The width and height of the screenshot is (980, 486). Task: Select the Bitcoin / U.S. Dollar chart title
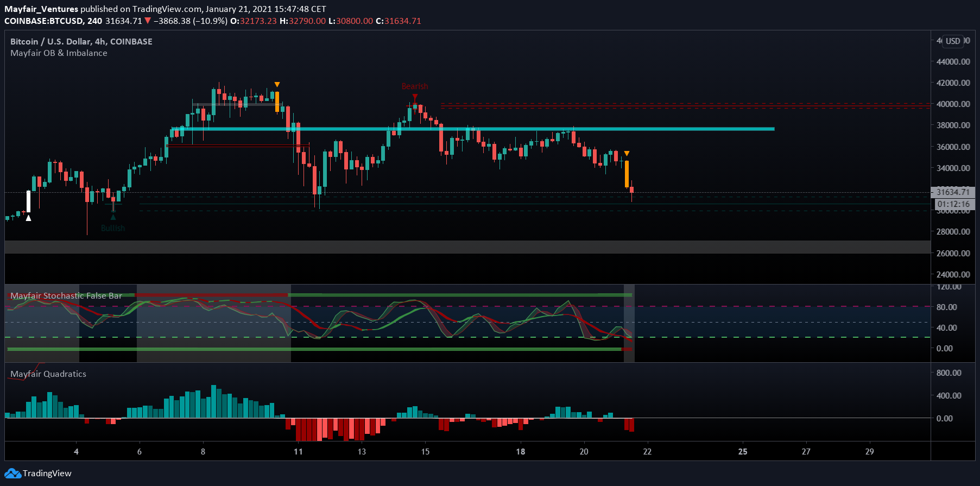81,41
